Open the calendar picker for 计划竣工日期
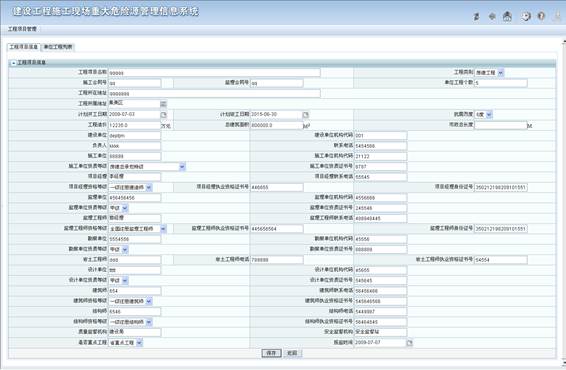The image size is (566, 370). pos(306,115)
